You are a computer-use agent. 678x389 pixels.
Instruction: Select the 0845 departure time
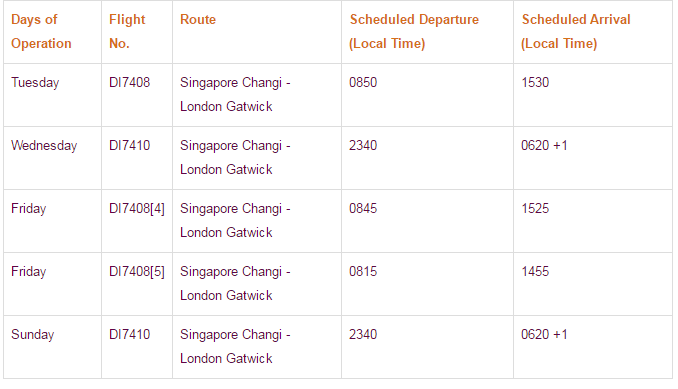pyautogui.click(x=363, y=209)
